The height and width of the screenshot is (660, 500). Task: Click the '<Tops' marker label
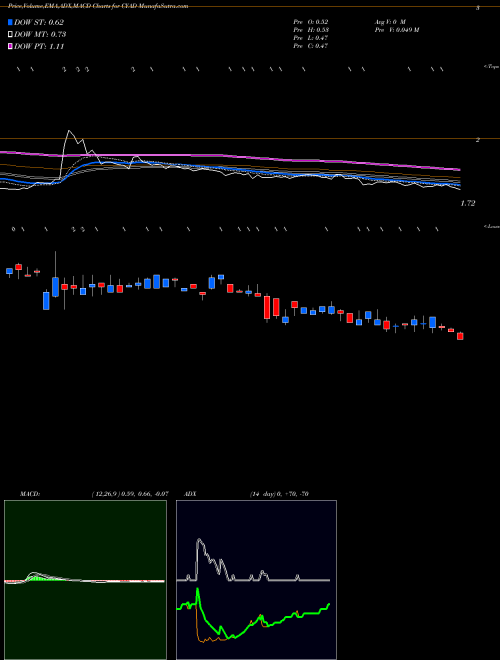pyautogui.click(x=492, y=67)
